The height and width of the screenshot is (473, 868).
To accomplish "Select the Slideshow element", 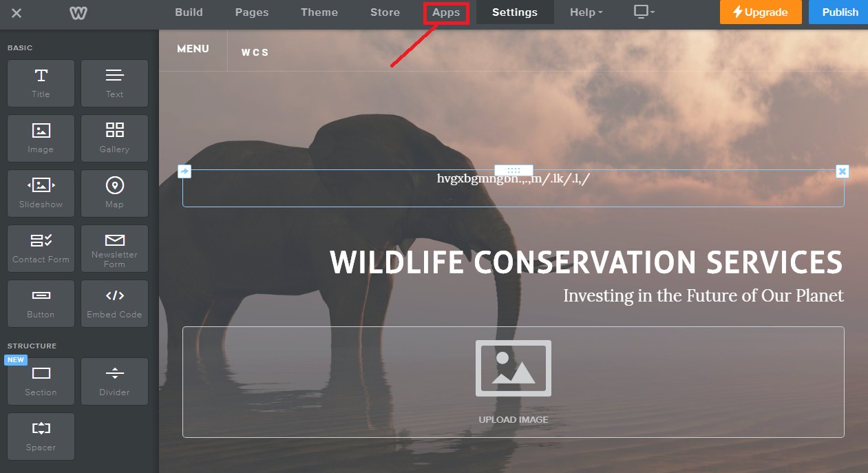I will [41, 193].
